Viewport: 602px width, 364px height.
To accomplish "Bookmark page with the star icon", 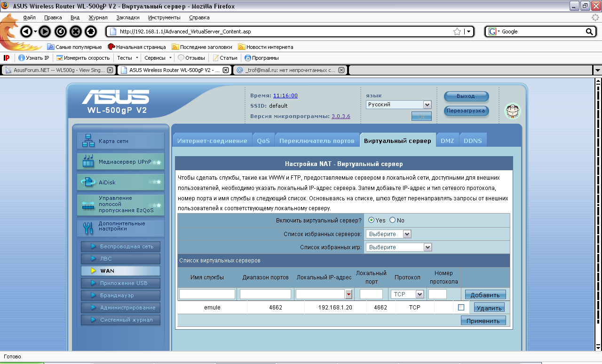I will (457, 32).
